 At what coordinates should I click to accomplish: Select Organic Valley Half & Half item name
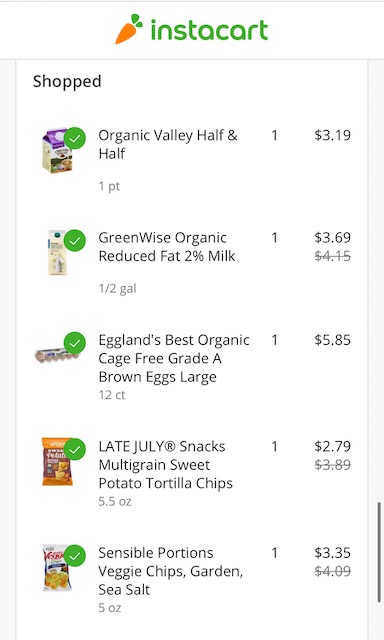tap(168, 144)
